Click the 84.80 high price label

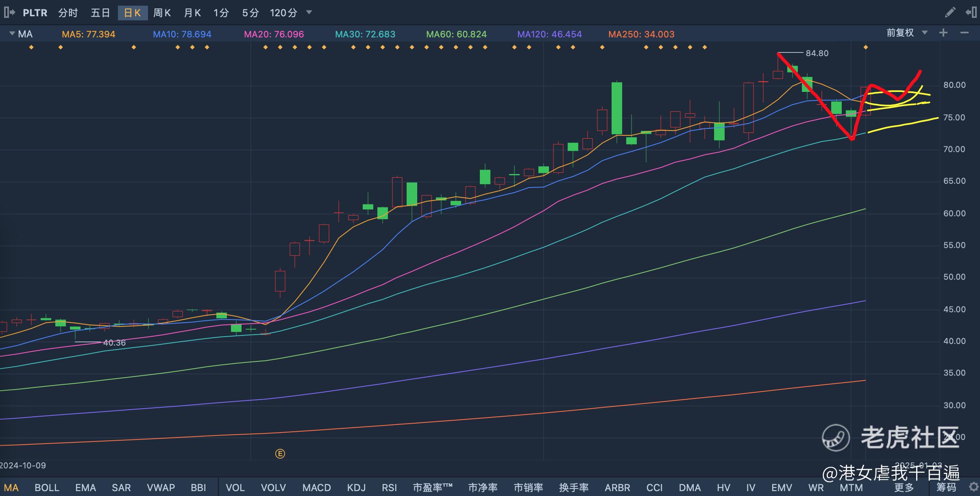[817, 53]
